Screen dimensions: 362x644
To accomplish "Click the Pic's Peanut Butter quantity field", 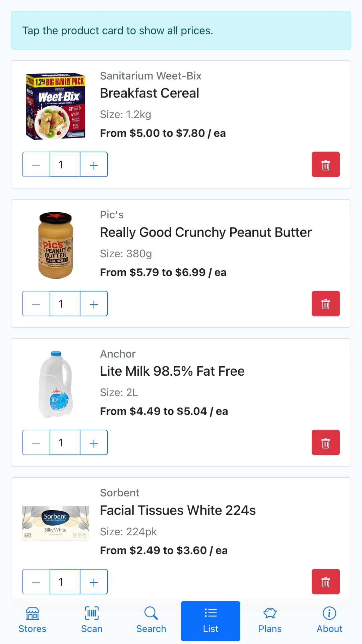I will (65, 304).
